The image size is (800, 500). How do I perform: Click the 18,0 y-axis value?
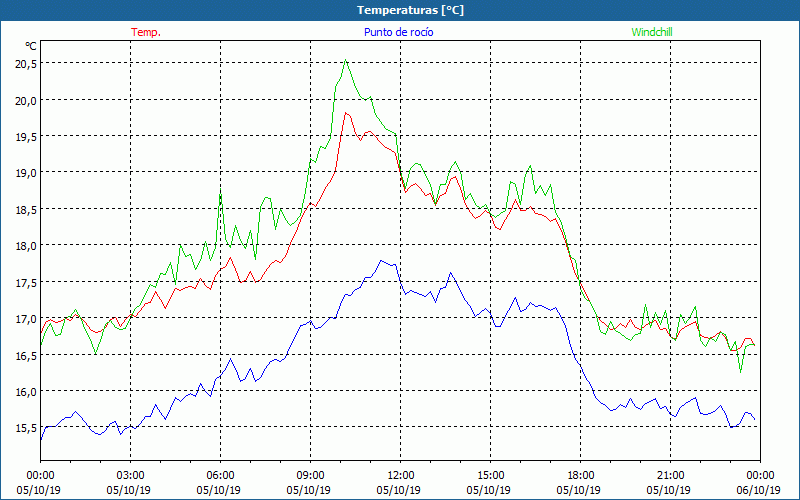(x=26, y=246)
